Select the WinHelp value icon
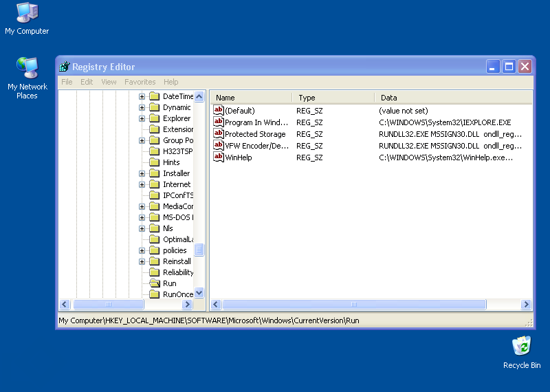Screen dimensions: 550x392 [x=219, y=157]
